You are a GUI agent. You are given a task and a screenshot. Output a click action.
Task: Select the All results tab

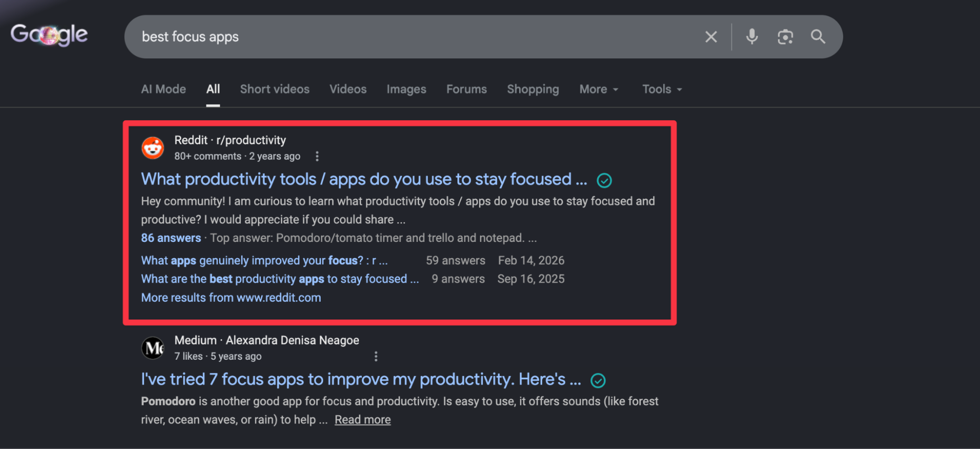(213, 89)
